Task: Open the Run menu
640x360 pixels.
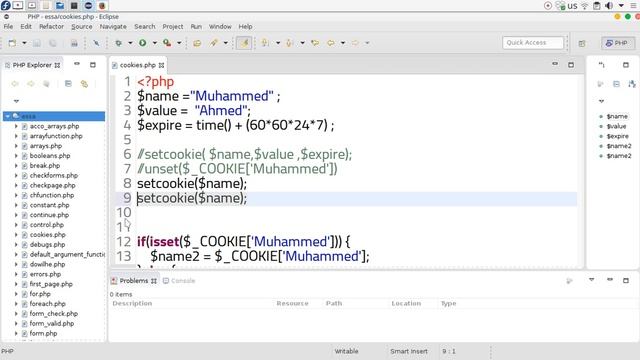Action: 196,27
